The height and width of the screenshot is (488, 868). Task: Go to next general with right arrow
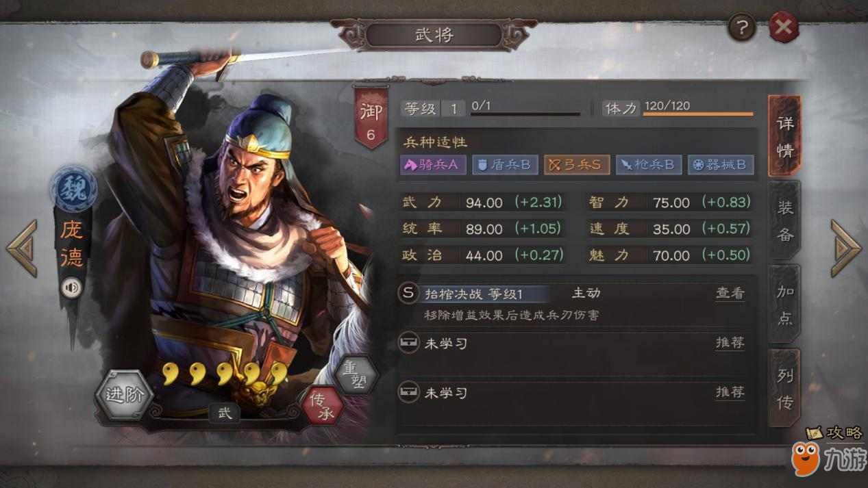tap(846, 248)
